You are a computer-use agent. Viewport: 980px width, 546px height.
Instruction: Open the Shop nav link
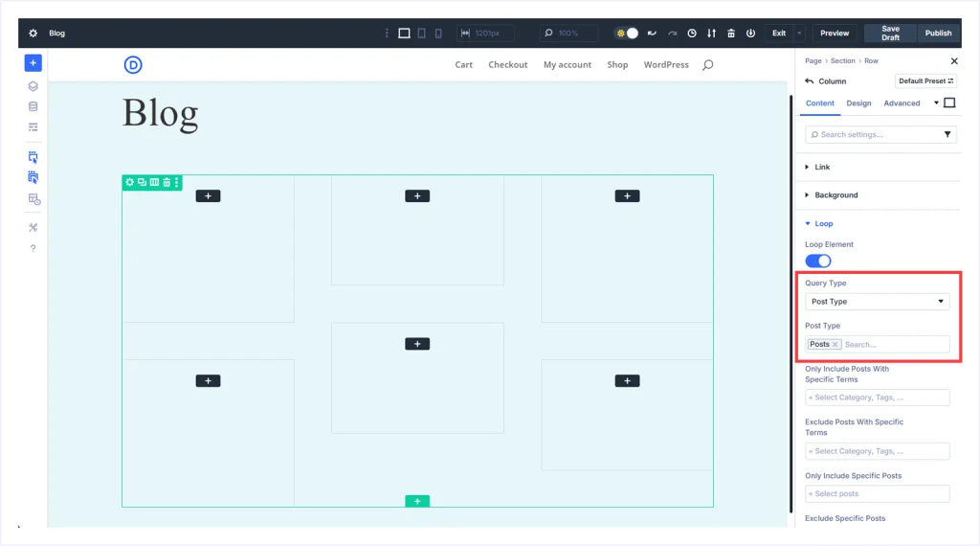click(617, 64)
